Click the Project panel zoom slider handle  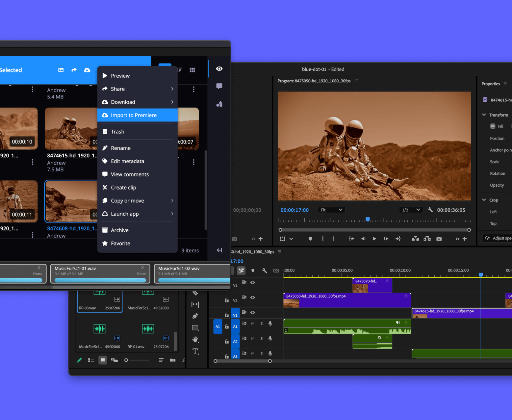pyautogui.click(x=126, y=360)
